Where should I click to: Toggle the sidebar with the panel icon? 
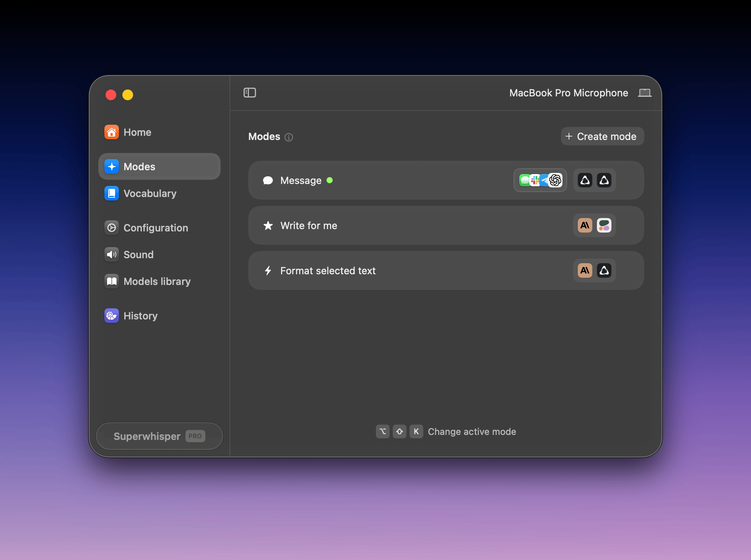250,93
